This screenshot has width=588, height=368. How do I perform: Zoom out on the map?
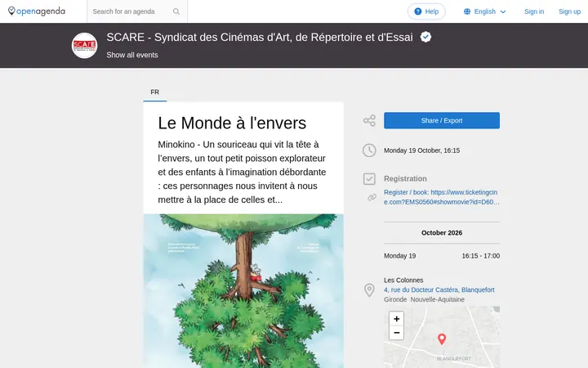point(396,333)
